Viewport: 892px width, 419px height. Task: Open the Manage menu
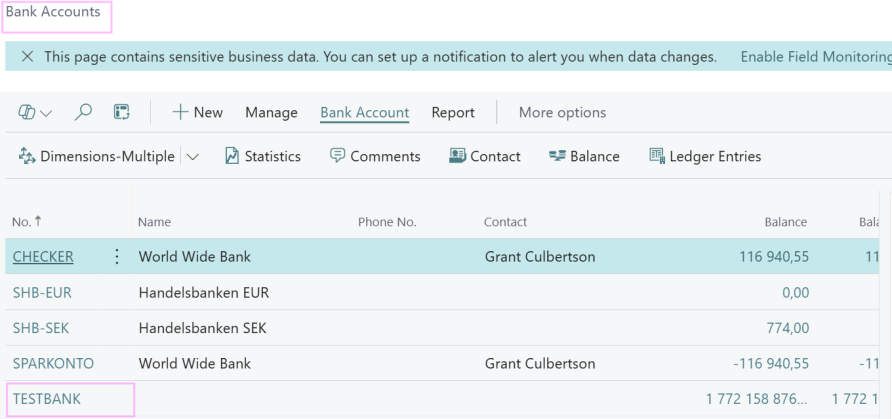point(271,113)
